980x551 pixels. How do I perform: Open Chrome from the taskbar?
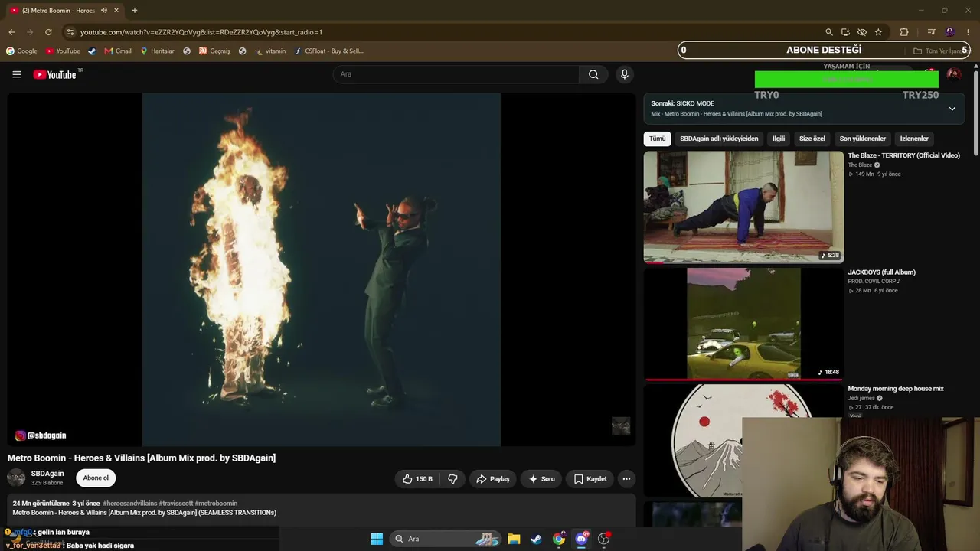pos(559,539)
